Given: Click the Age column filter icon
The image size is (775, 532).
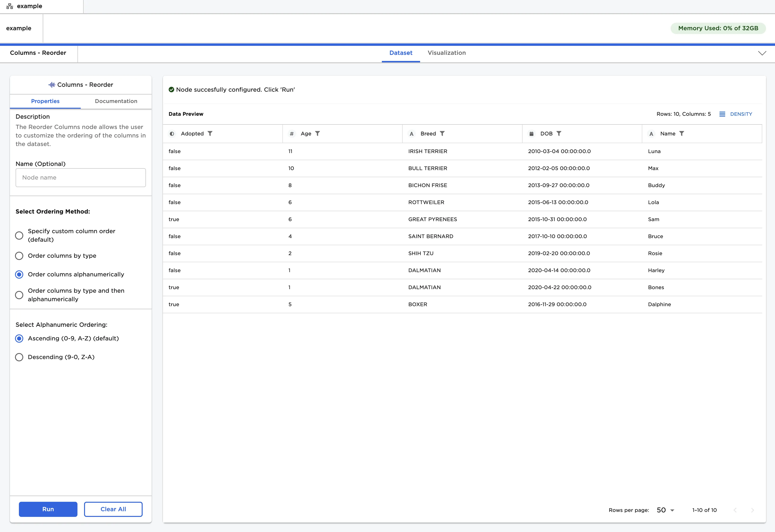Looking at the screenshot, I should (317, 133).
